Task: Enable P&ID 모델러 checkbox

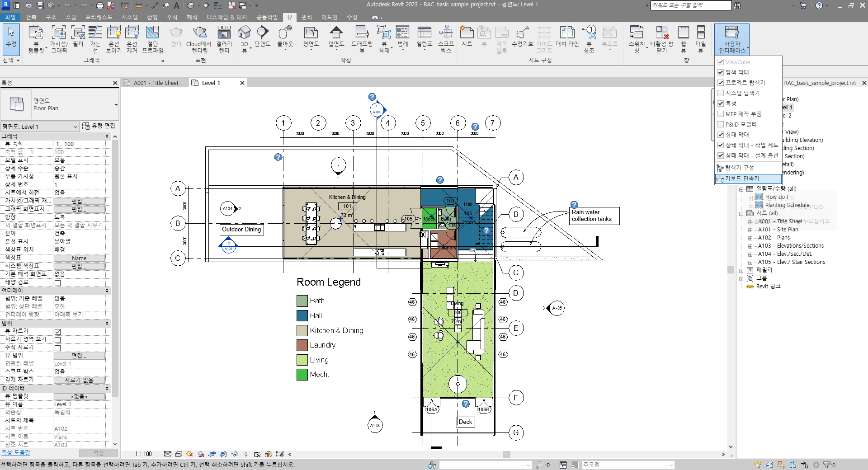Action: pyautogui.click(x=721, y=124)
